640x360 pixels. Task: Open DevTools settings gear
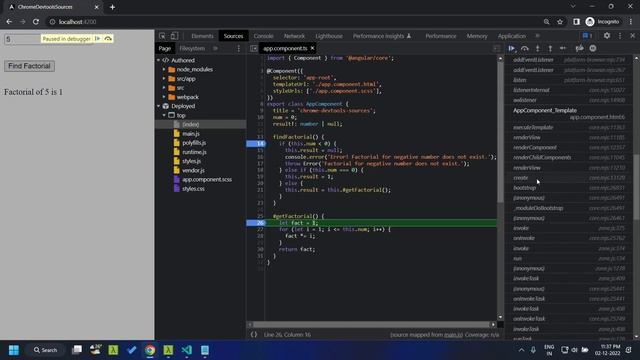click(x=607, y=36)
